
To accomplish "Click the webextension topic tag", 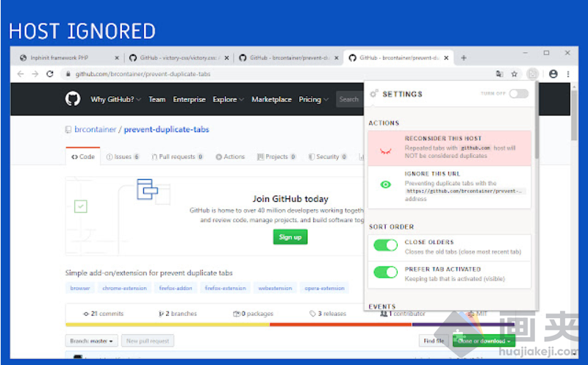I will [275, 288].
